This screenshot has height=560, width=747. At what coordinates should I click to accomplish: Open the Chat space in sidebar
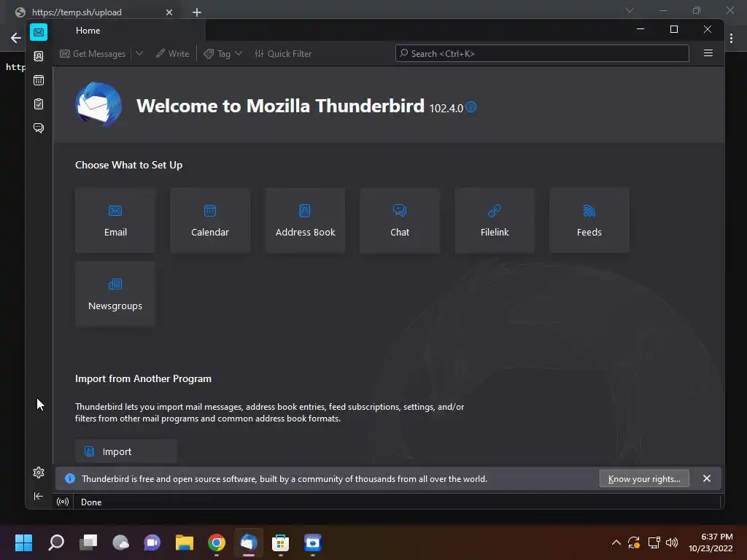(x=39, y=128)
